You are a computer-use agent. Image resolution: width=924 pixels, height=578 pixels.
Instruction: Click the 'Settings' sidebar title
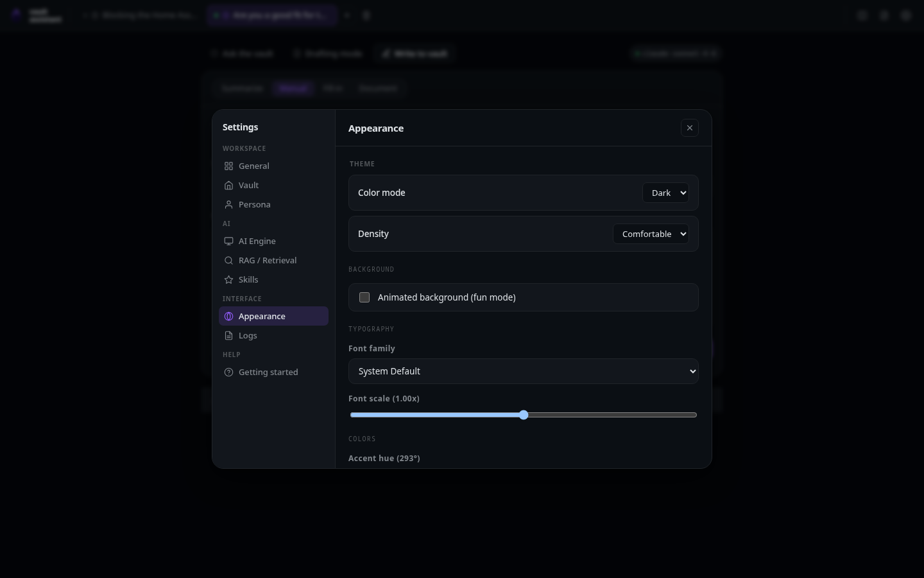pos(241,127)
